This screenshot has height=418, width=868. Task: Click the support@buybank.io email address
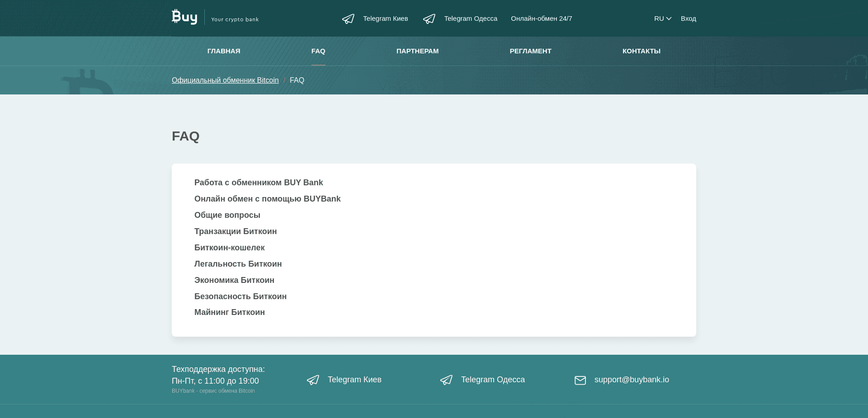click(x=632, y=380)
